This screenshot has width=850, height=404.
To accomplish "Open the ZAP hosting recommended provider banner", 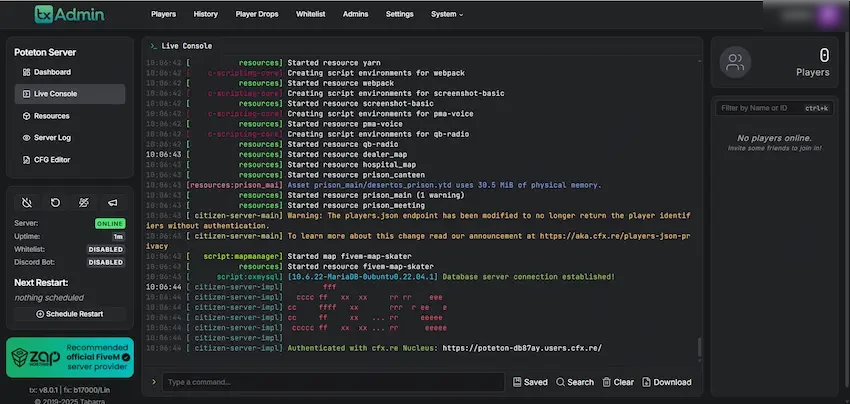I will click(69, 357).
